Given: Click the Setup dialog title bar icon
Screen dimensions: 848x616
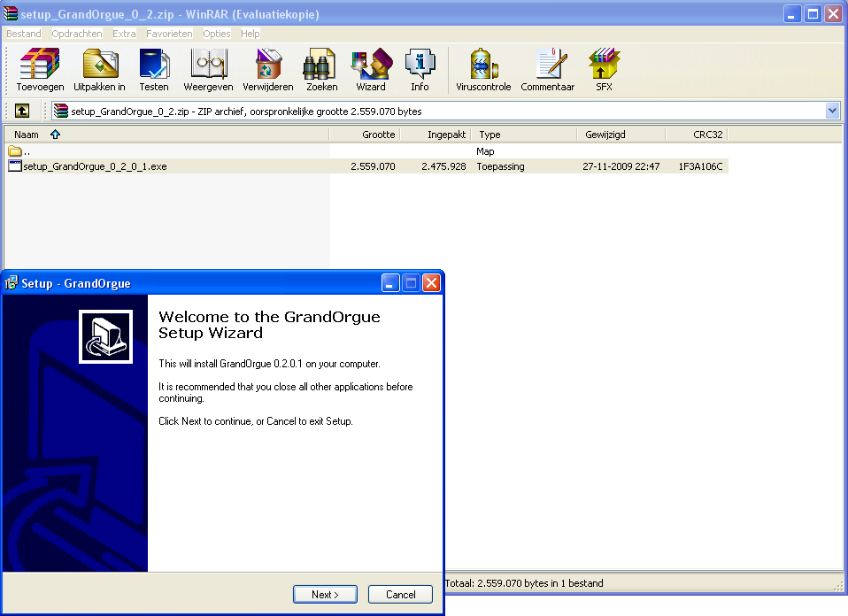Looking at the screenshot, I should 12,282.
